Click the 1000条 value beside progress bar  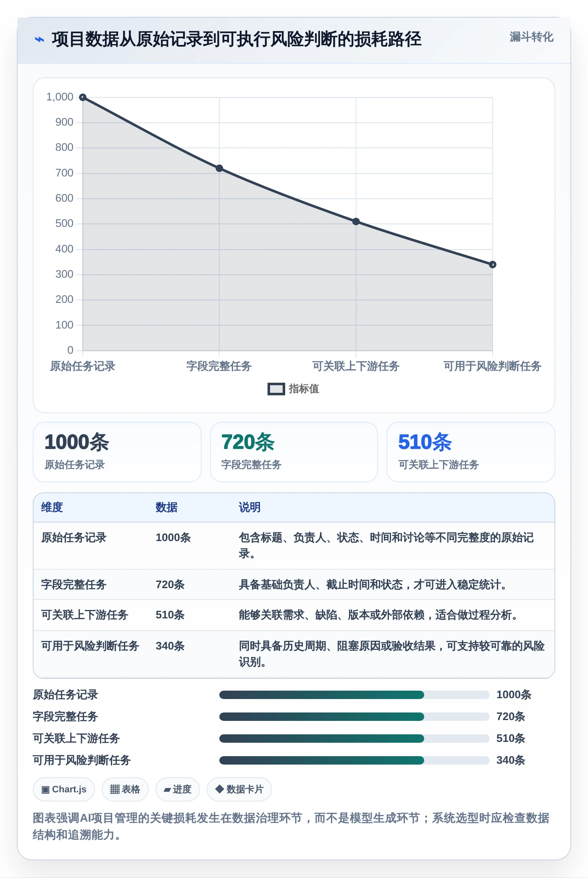pyautogui.click(x=514, y=695)
